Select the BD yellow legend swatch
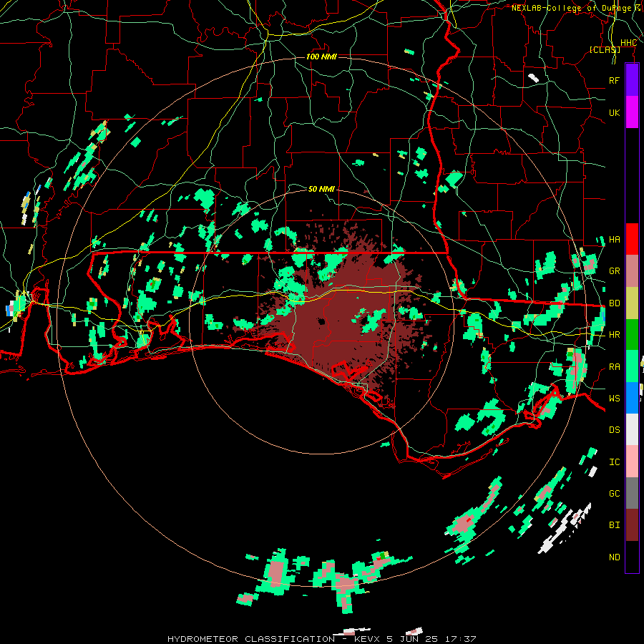 click(632, 303)
